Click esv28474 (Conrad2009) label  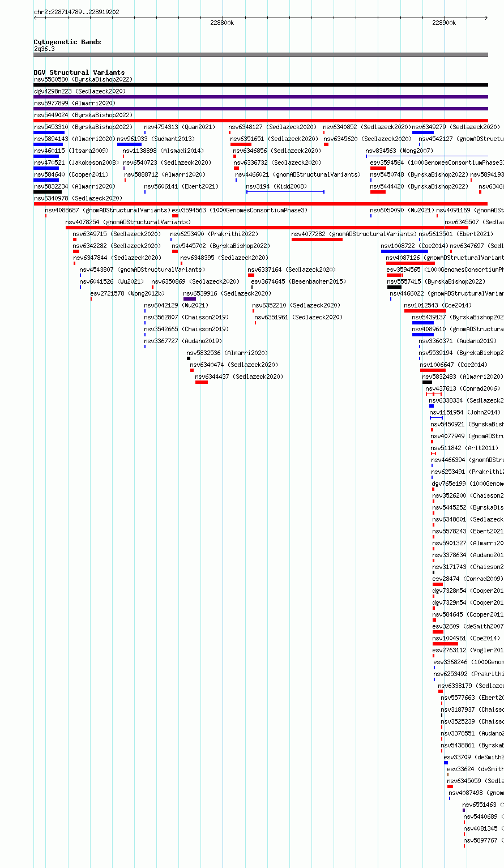(x=468, y=579)
